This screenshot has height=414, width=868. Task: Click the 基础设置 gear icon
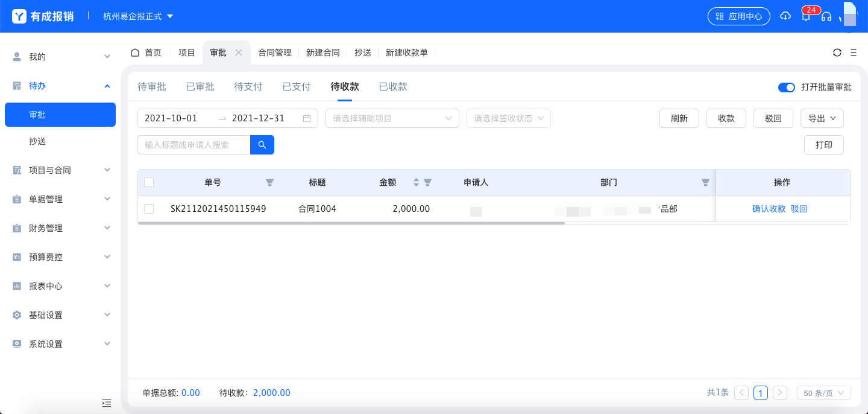[17, 315]
